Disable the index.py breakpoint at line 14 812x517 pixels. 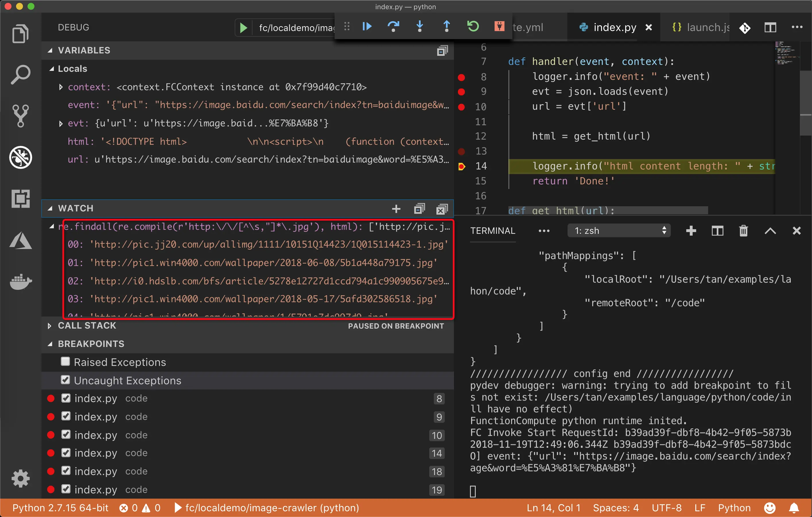click(x=66, y=453)
